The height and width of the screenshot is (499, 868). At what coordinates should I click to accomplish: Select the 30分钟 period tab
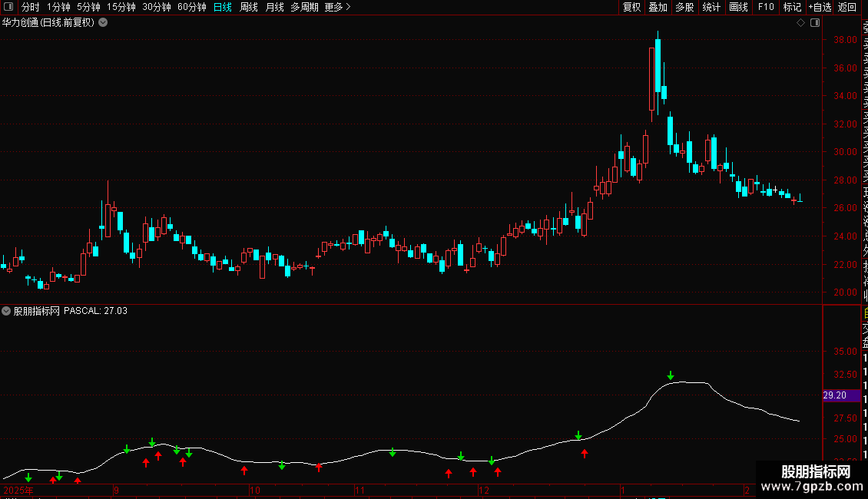(157, 7)
